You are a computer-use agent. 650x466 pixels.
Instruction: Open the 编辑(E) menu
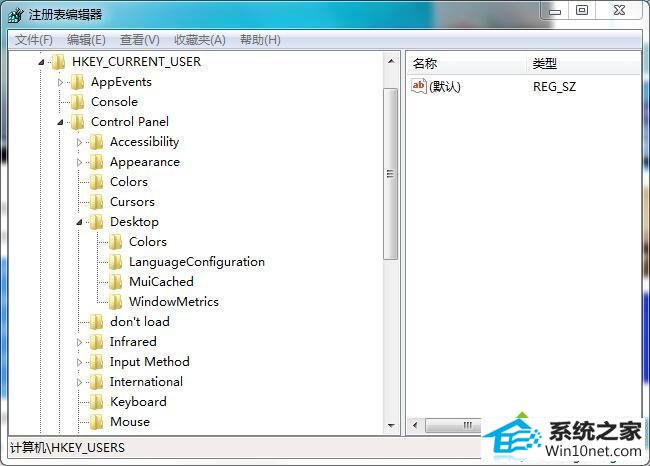point(86,40)
